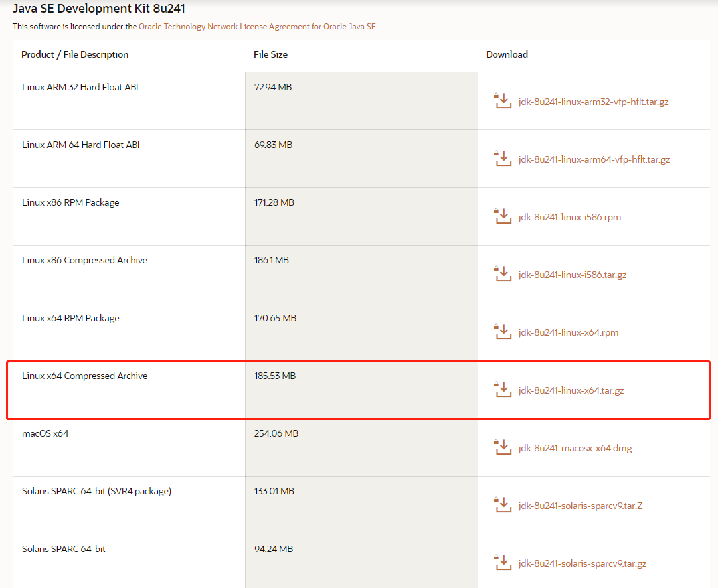Click file size 69.83 MB
The image size is (718, 588).
(274, 145)
